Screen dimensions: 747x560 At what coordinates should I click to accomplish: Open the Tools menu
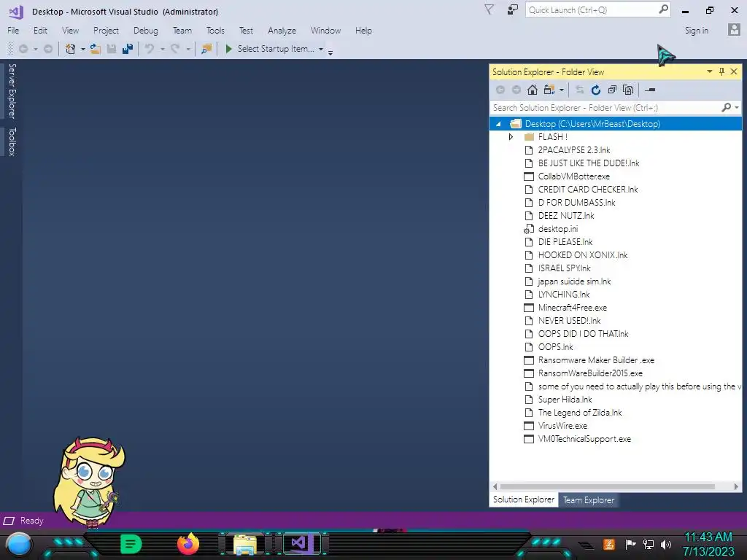215,31
